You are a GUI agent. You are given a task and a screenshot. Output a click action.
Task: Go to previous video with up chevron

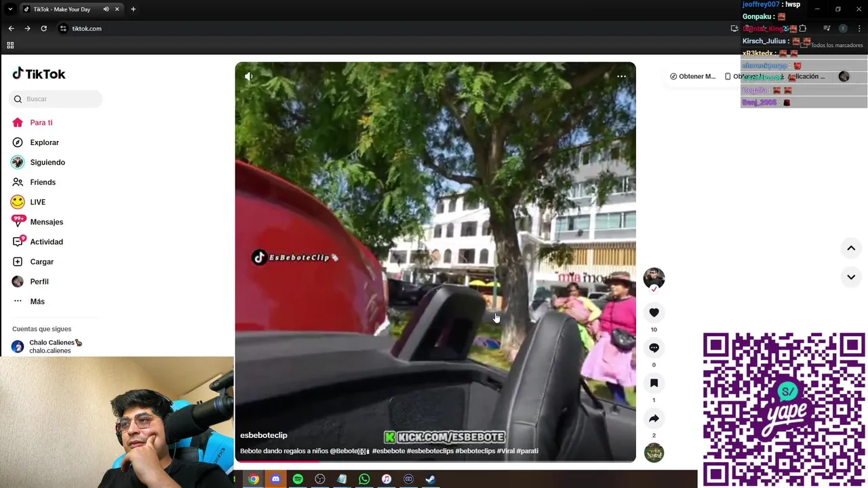click(x=851, y=248)
